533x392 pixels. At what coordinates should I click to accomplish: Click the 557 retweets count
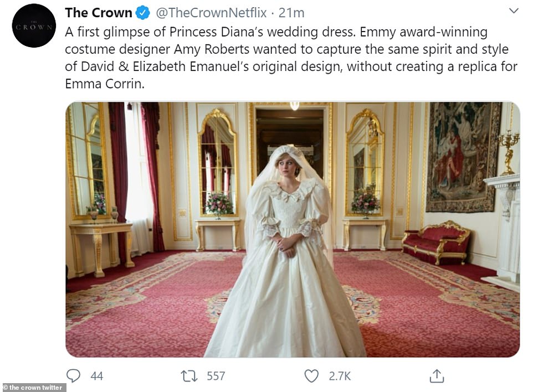[216, 376]
